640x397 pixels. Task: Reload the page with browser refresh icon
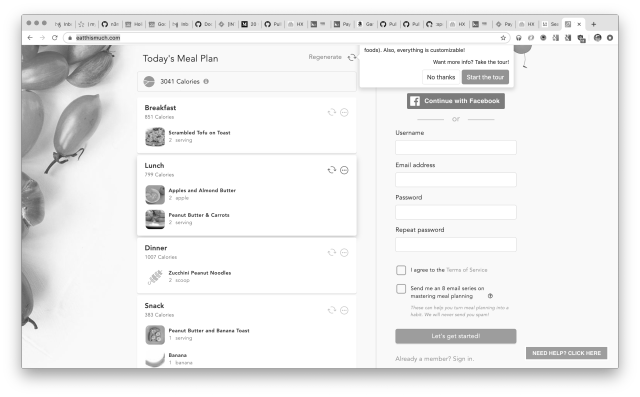(55, 38)
